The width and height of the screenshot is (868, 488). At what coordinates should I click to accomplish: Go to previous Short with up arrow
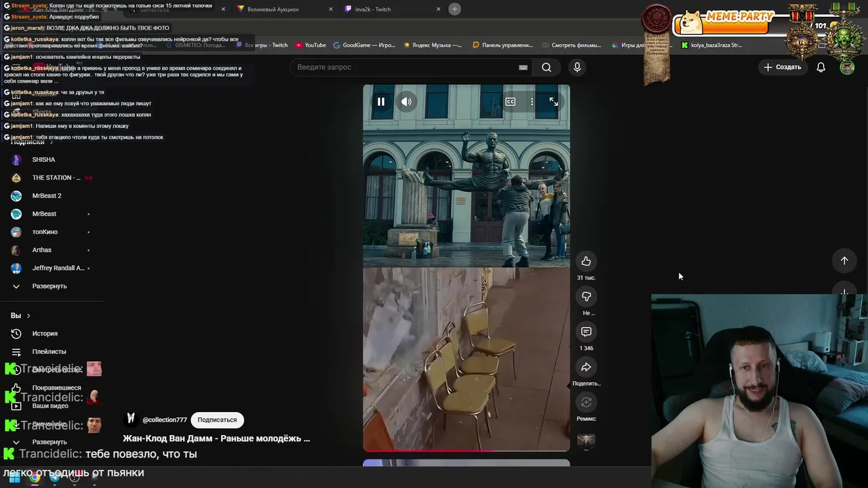(844, 260)
